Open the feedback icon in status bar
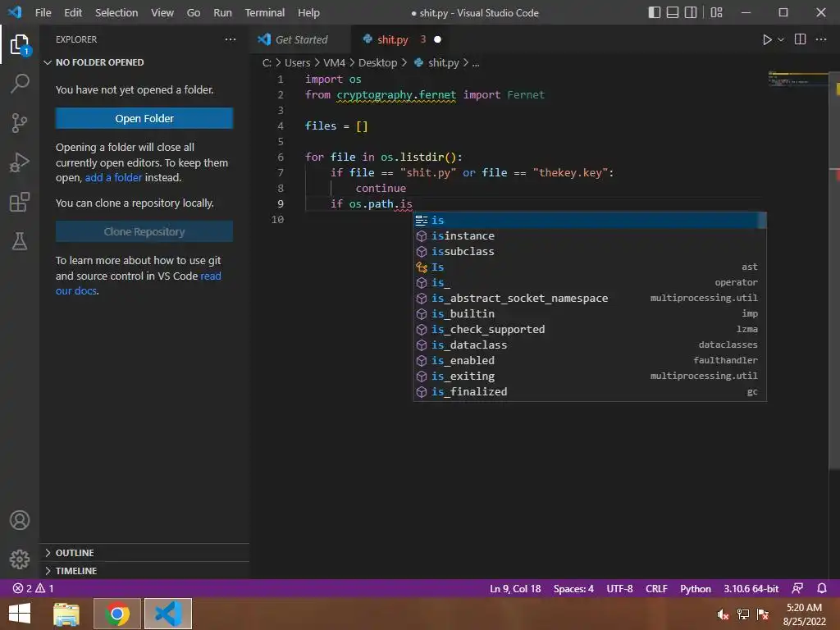This screenshot has height=630, width=840. [797, 588]
